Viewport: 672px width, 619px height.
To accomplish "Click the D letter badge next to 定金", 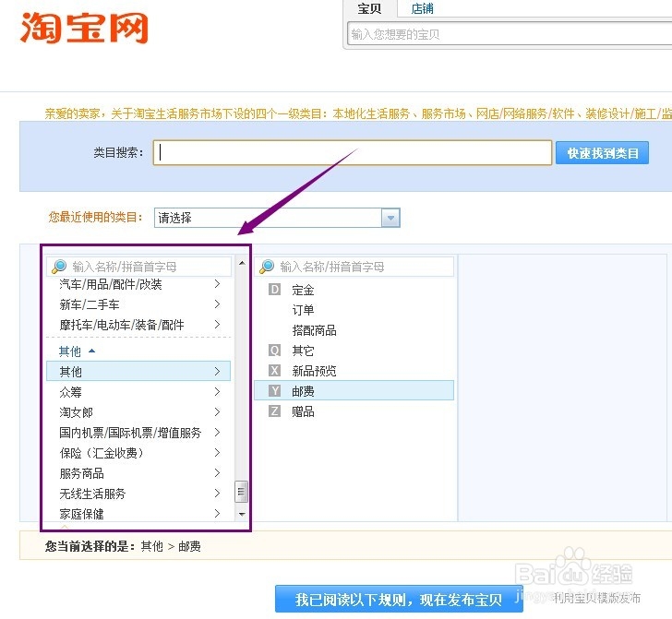I will tap(274, 290).
